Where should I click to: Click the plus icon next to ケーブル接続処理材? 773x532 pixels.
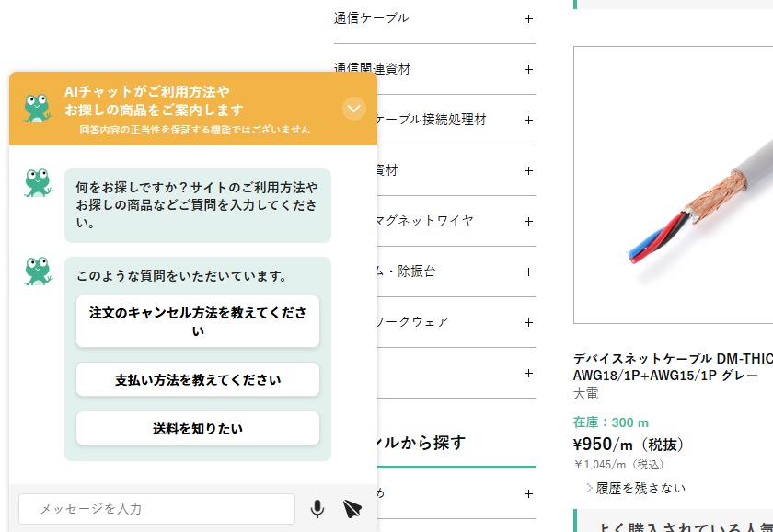click(528, 120)
